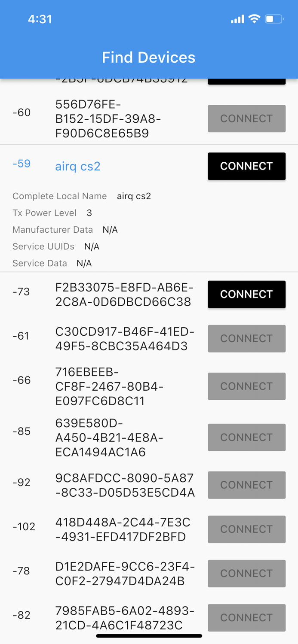The image size is (298, 644).
Task: Tap the Find Devices title bar
Action: click(149, 57)
